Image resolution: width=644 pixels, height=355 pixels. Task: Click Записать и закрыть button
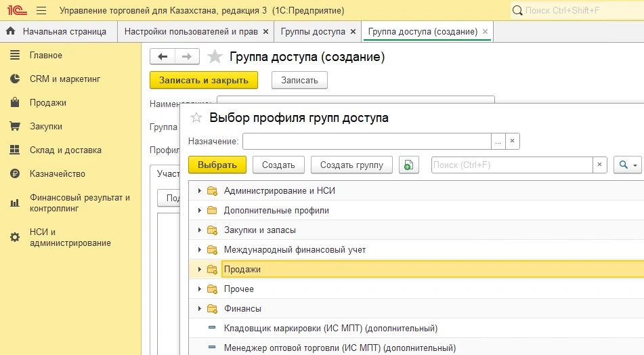(204, 80)
